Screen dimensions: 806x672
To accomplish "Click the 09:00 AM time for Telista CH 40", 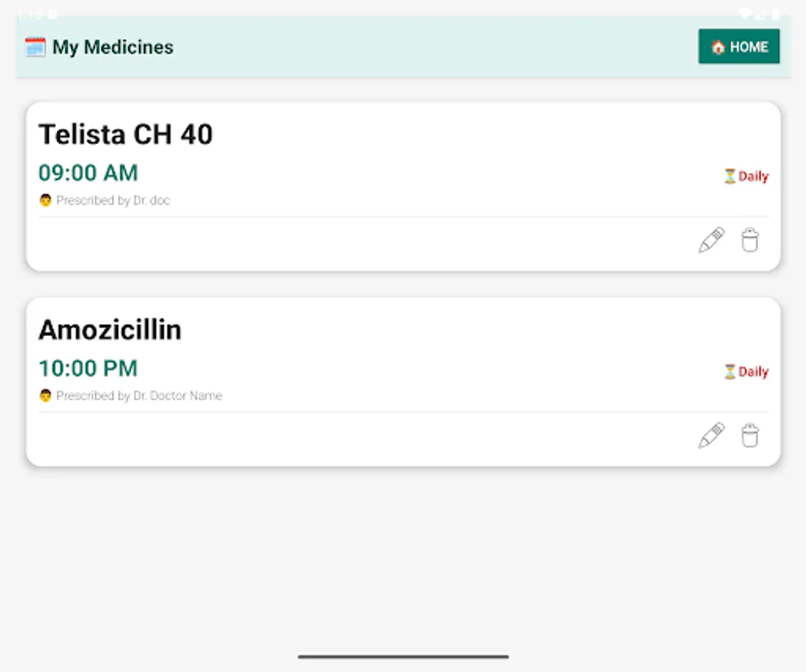I will click(87, 172).
